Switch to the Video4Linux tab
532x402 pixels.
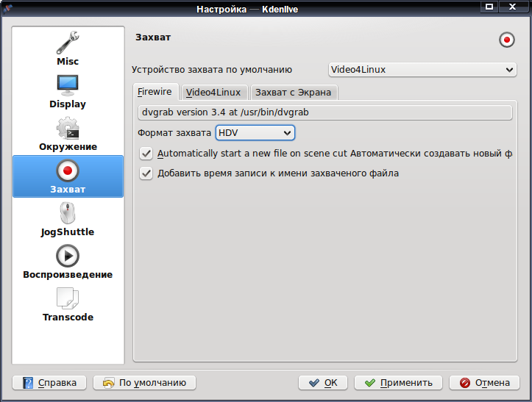click(x=215, y=92)
